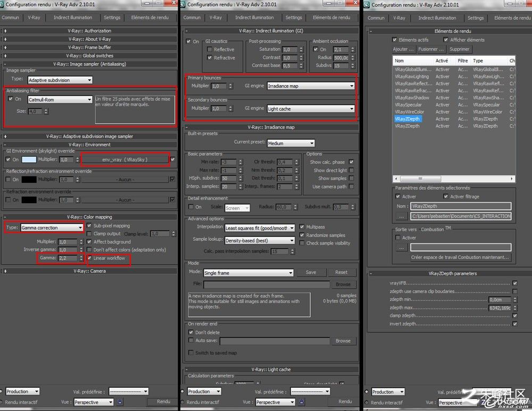Click the zdepth max value field
This screenshot has width=532, height=411.
pos(500,307)
